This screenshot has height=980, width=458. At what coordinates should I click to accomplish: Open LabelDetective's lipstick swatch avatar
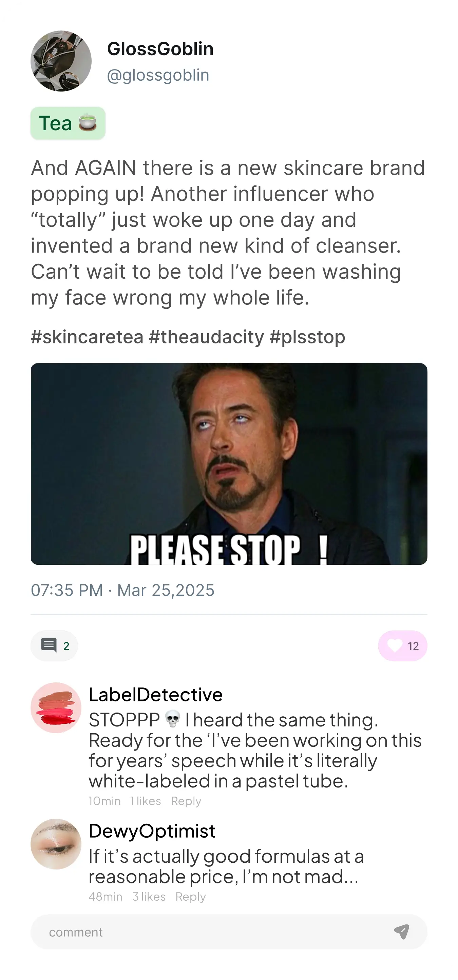coord(56,707)
